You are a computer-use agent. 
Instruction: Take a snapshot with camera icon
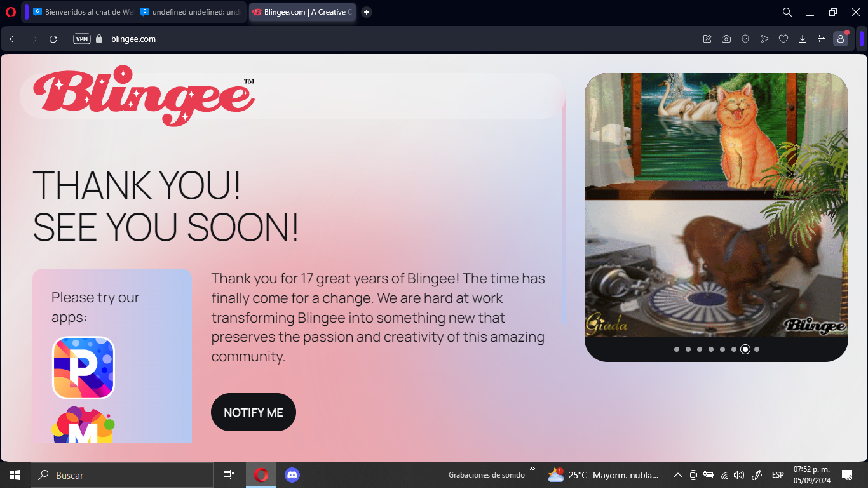coord(726,39)
